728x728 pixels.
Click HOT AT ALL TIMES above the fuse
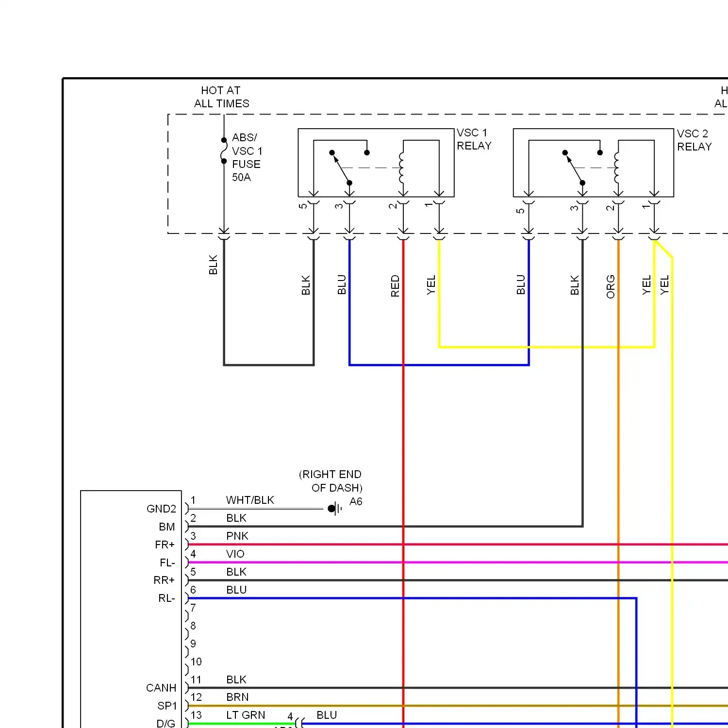click(222, 97)
